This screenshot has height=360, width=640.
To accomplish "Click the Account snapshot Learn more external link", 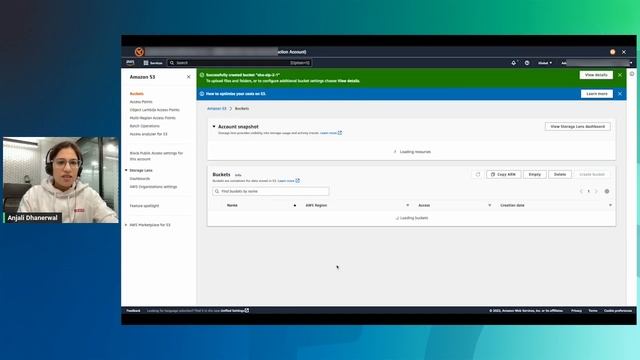I will tap(331, 133).
